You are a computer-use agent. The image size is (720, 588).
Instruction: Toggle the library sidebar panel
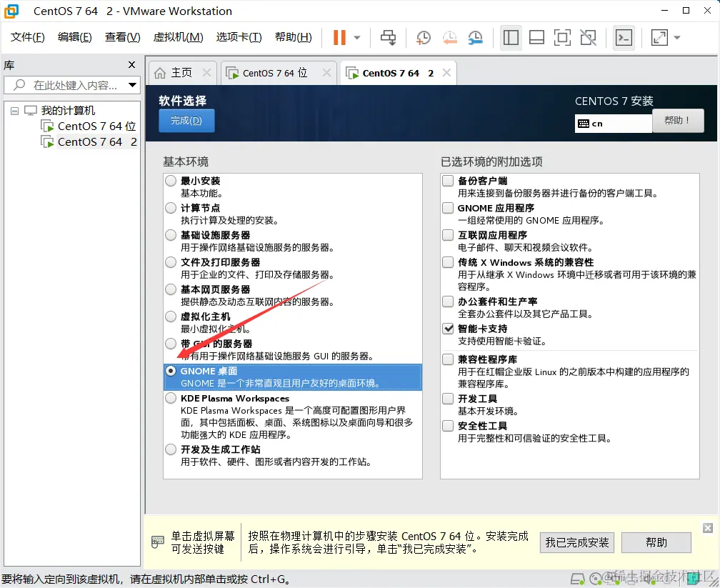(511, 37)
